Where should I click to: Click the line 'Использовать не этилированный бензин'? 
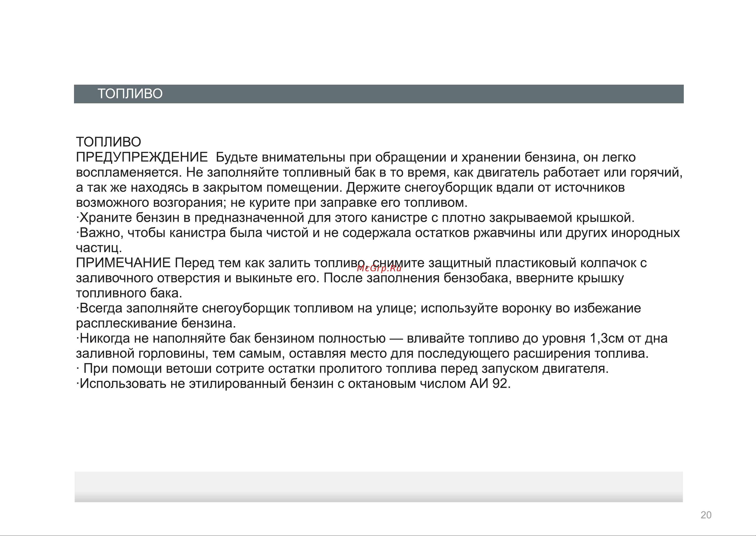coord(294,384)
